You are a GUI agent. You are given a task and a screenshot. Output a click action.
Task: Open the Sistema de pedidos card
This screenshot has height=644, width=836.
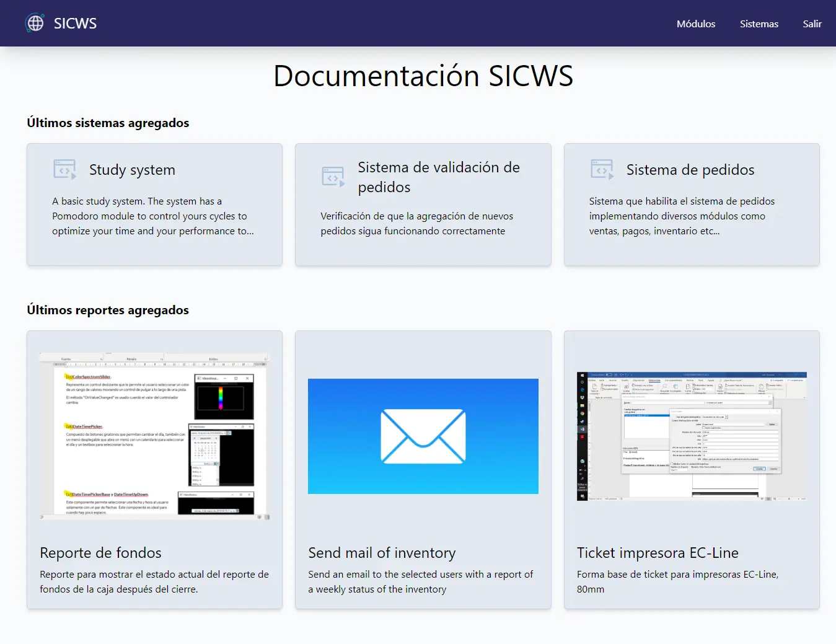pos(691,205)
